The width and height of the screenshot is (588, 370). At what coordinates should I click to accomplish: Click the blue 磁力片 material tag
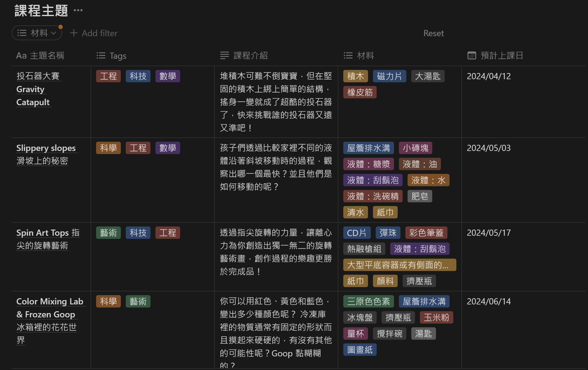[x=389, y=76]
